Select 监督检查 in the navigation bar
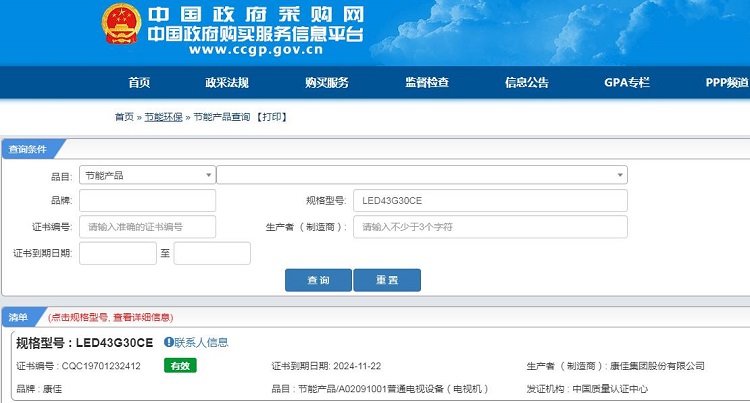Image resolution: width=750 pixels, height=403 pixels. [427, 82]
